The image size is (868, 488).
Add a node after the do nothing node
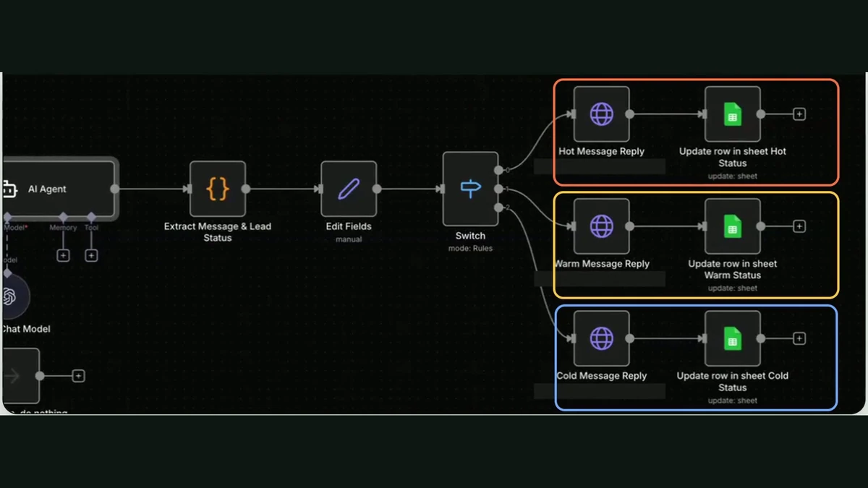[x=79, y=376]
